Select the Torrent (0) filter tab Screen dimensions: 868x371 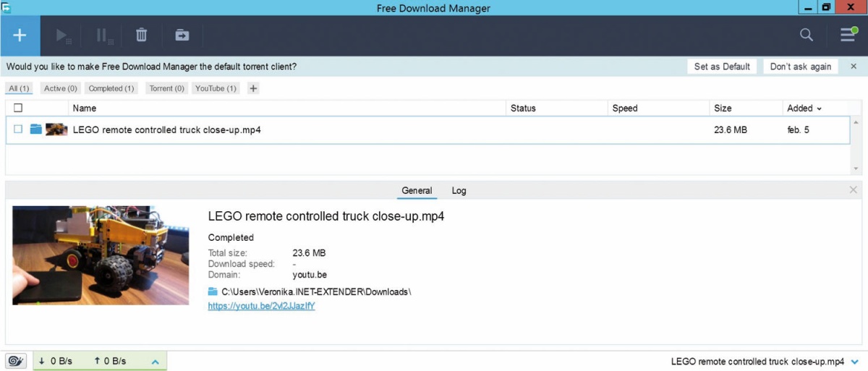[x=166, y=88]
